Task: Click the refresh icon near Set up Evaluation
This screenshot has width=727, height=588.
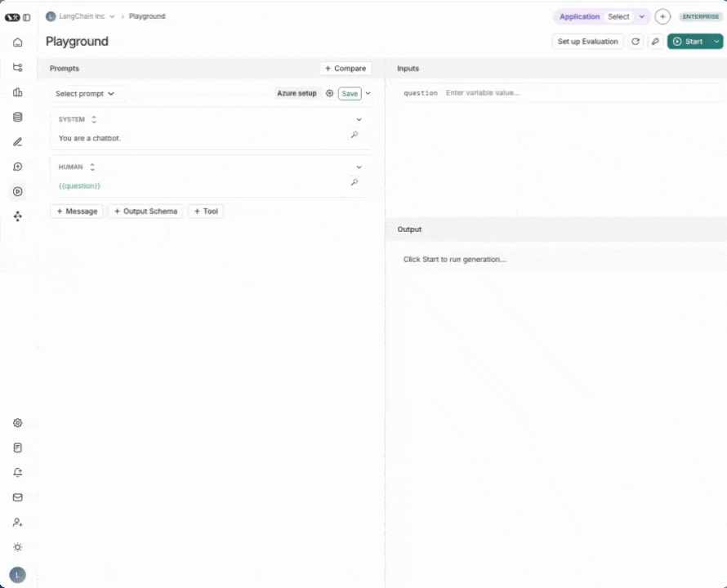Action: pos(636,42)
